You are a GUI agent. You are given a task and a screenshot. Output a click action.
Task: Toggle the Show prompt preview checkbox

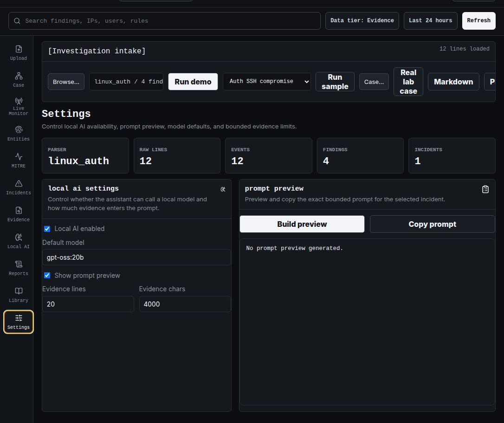(x=47, y=276)
